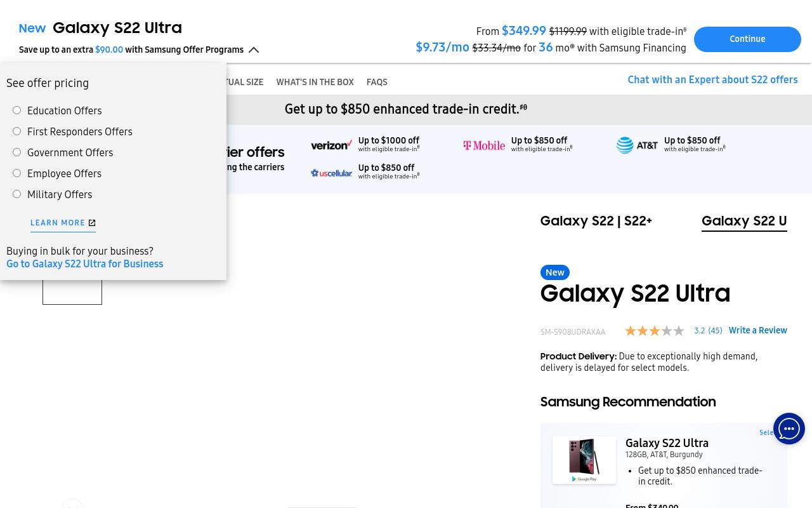The width and height of the screenshot is (812, 508).
Task: Open the chat bubble assistant icon
Action: point(789,429)
